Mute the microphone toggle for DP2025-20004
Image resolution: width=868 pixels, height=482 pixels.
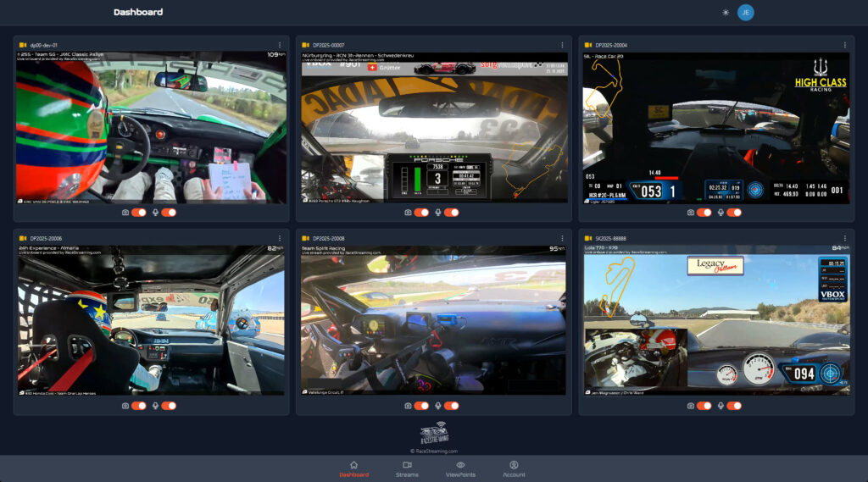click(734, 213)
